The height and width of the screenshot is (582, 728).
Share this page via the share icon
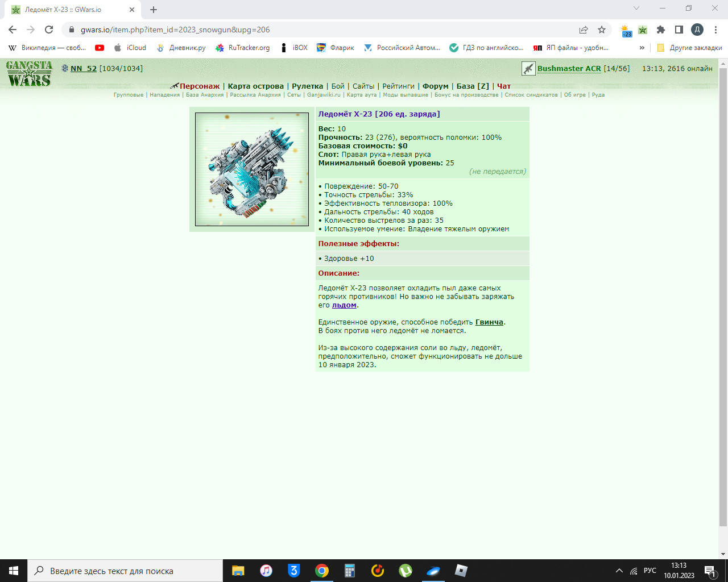tap(584, 30)
